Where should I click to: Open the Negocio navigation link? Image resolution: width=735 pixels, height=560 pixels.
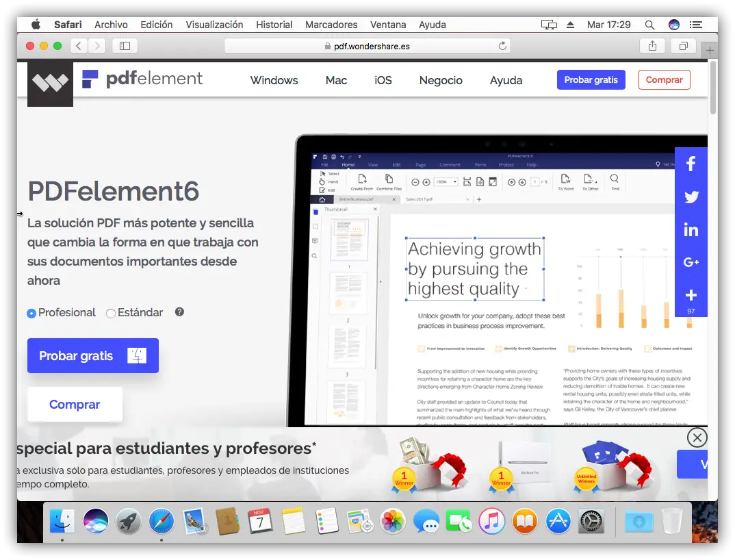(x=441, y=80)
